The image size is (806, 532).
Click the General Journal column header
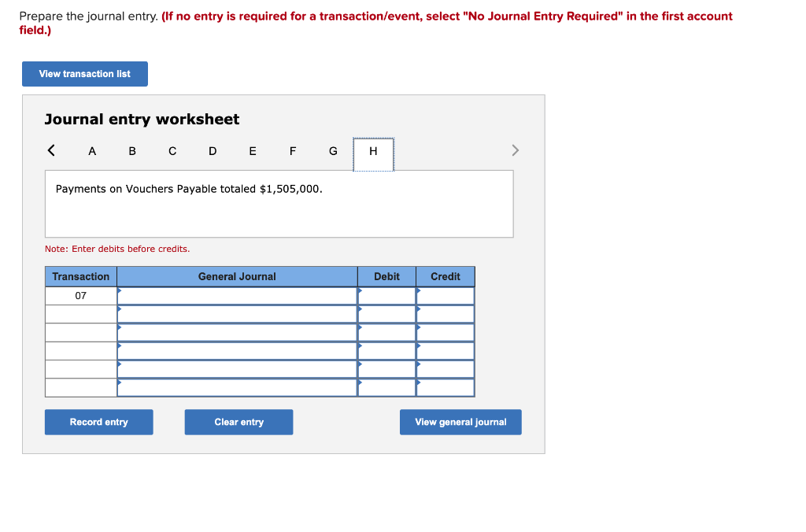237,276
